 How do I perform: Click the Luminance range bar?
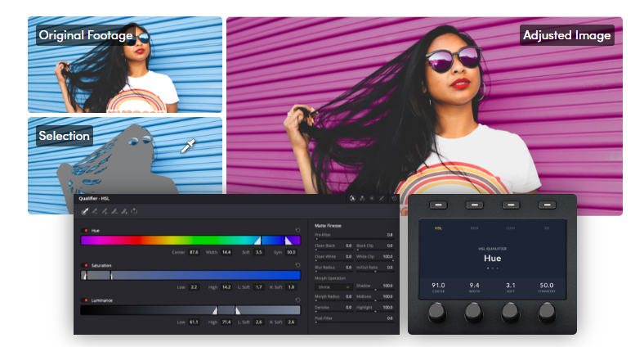click(x=190, y=310)
